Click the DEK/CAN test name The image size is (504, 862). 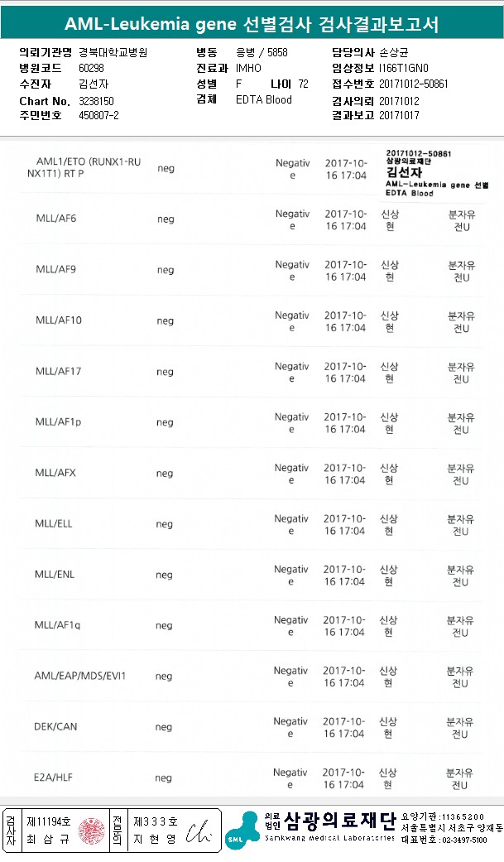55,727
